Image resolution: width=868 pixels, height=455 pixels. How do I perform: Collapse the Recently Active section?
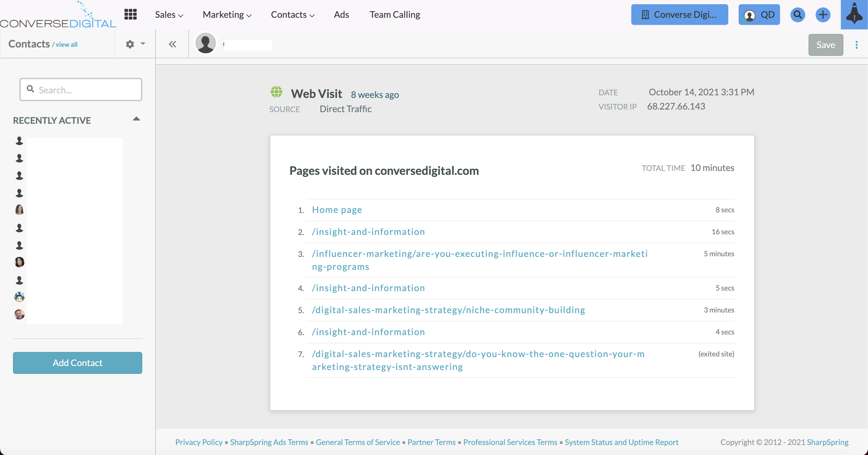(x=136, y=119)
